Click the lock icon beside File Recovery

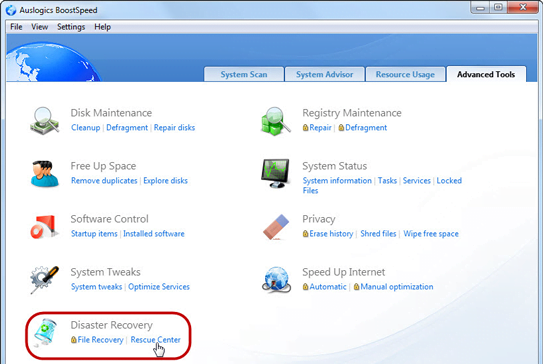73,339
